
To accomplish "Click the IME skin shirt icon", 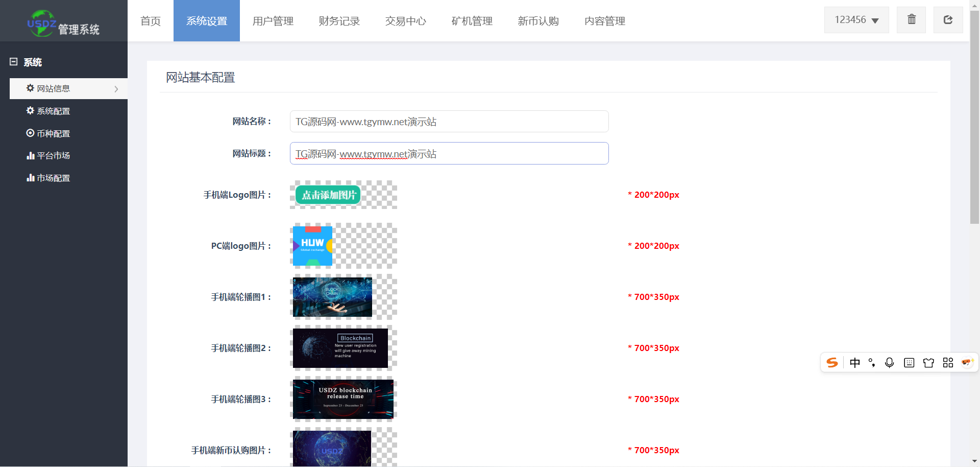I will point(928,363).
